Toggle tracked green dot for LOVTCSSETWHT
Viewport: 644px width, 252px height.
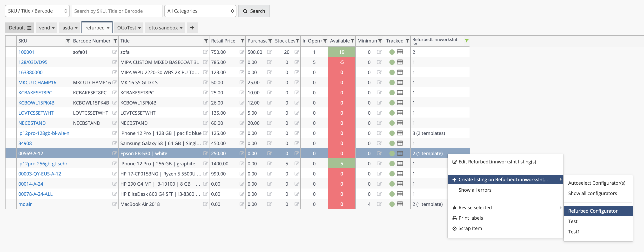pos(392,113)
